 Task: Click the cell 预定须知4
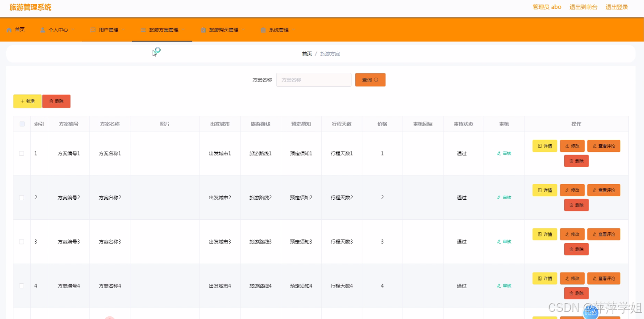click(301, 286)
